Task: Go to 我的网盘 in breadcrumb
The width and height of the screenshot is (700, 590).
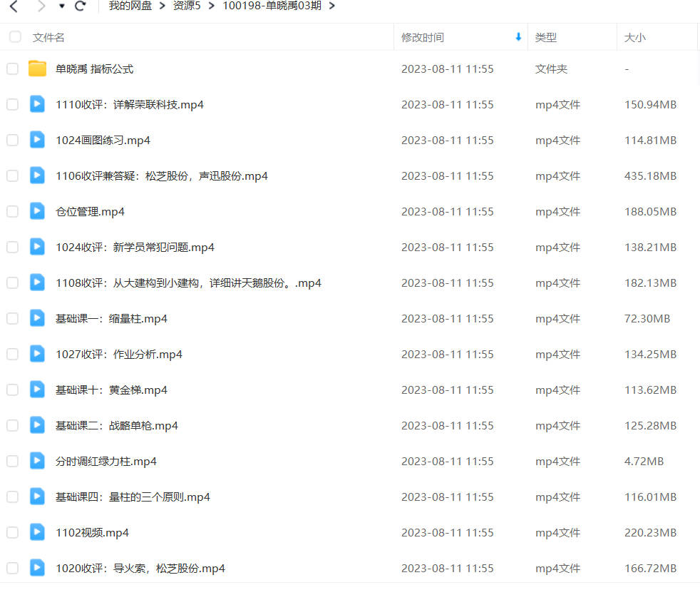Action: (x=130, y=6)
